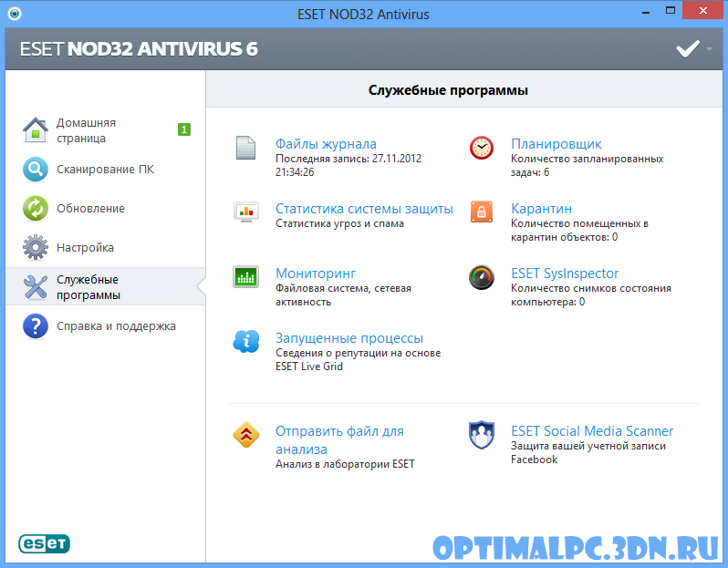Click the text Количество снимков состояния компьютера: 0
This screenshot has width=728, height=568.
click(590, 295)
